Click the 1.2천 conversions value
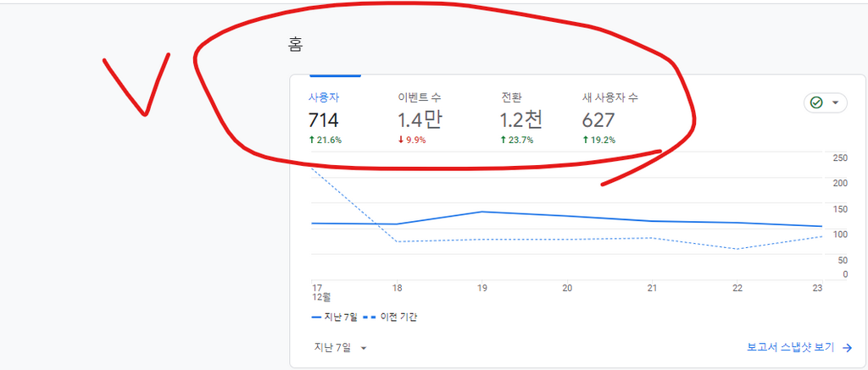 [x=521, y=120]
